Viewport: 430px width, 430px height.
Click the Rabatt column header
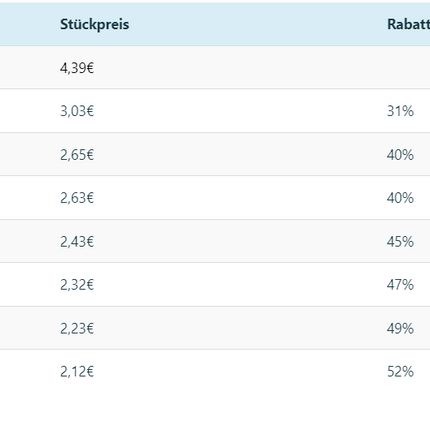(408, 24)
